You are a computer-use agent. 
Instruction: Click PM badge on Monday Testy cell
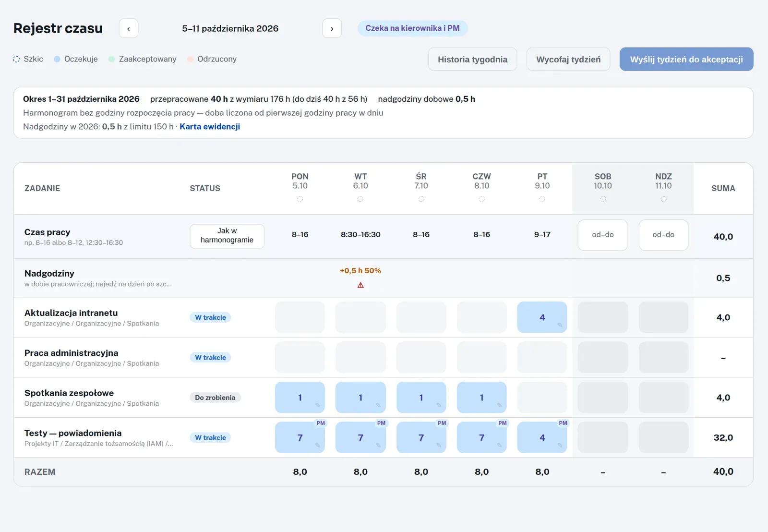(321, 423)
